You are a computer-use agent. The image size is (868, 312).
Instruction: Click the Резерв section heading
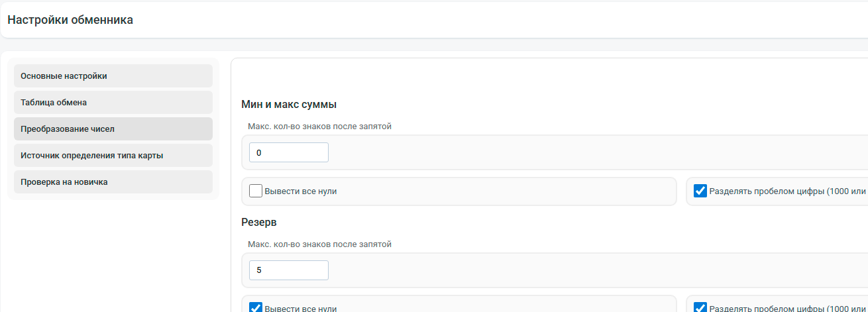259,222
